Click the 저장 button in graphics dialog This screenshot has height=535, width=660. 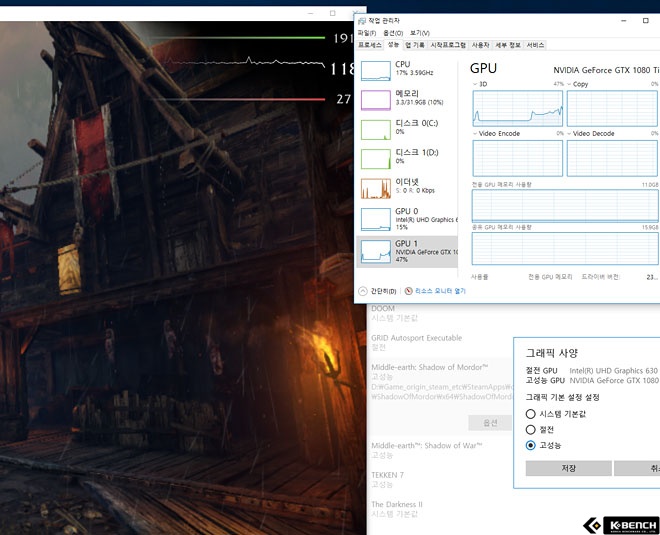[x=569, y=468]
